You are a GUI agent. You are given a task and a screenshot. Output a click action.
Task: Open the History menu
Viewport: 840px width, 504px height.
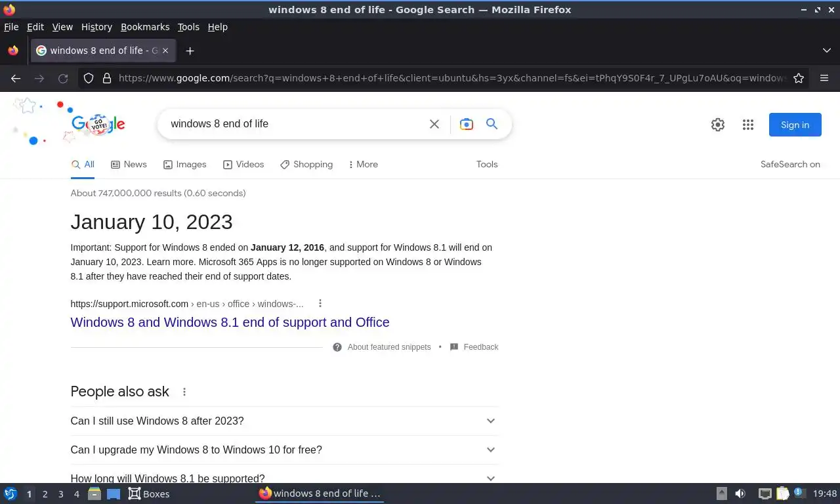pos(96,27)
